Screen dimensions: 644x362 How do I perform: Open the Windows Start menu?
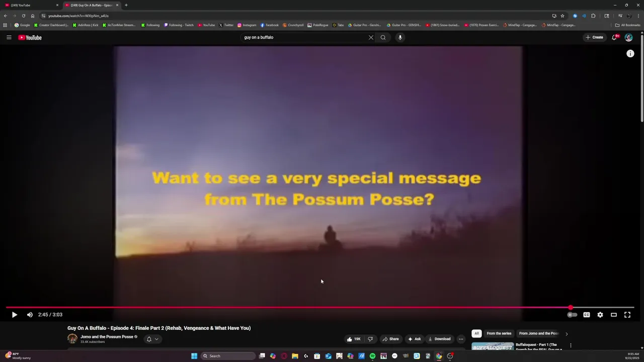[194, 356]
